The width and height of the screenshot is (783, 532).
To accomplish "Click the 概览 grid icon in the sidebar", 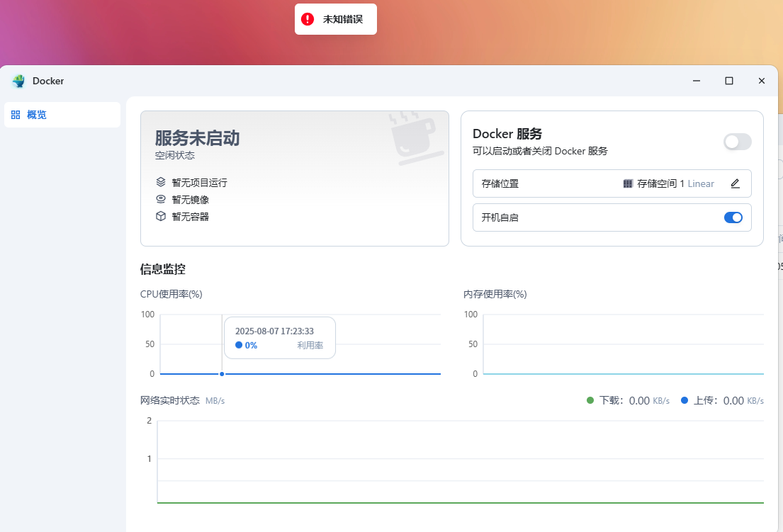I will point(16,115).
